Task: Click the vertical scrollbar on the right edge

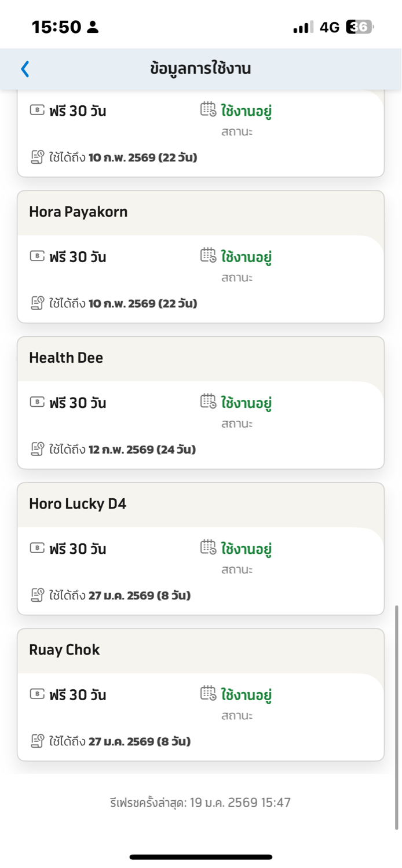Action: tap(397, 718)
